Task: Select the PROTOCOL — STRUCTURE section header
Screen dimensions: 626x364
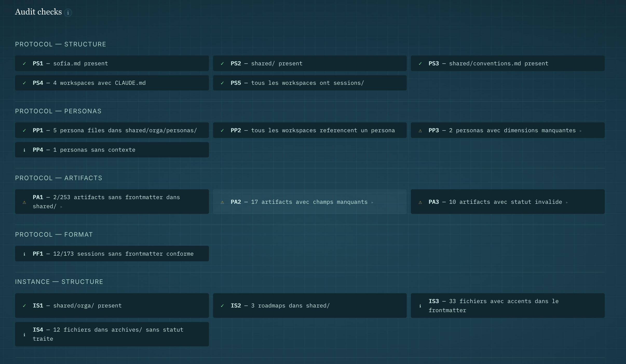Action: point(60,44)
